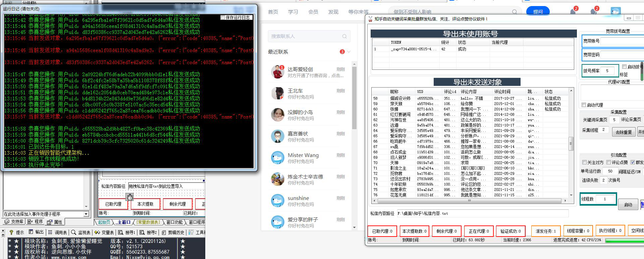The width and height of the screenshot is (644, 259).
Task: Click the 剪辑历史 icon tab
Action: (x=164, y=232)
